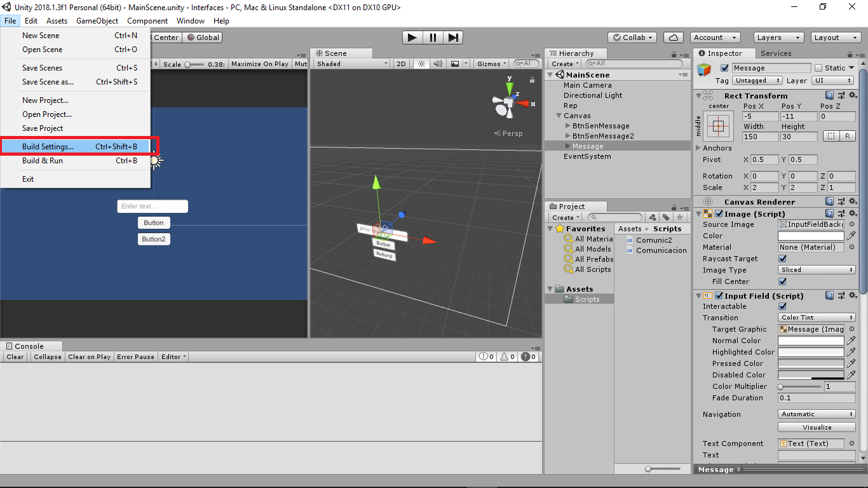Viewport: 868px width, 488px height.
Task: Click the Hierarchy Create button
Action: point(565,64)
